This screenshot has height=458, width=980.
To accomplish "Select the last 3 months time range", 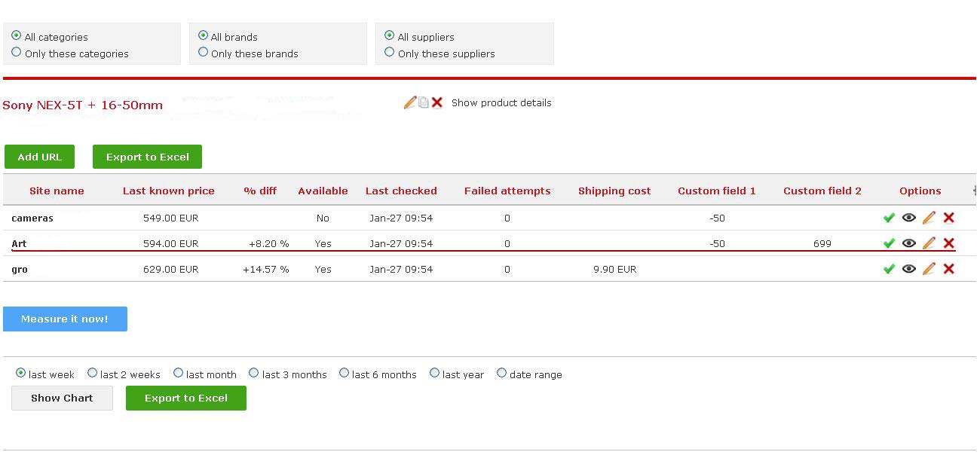I will 254,373.
